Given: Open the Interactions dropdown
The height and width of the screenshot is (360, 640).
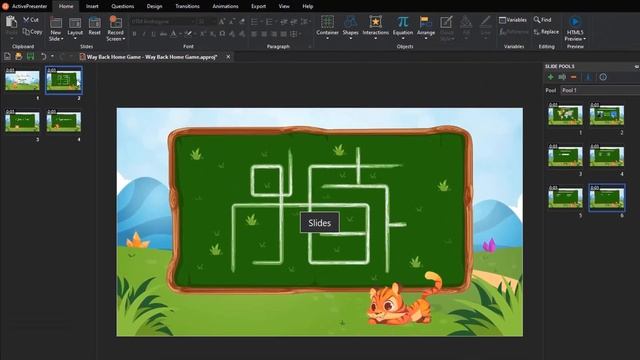Looking at the screenshot, I should [376, 28].
